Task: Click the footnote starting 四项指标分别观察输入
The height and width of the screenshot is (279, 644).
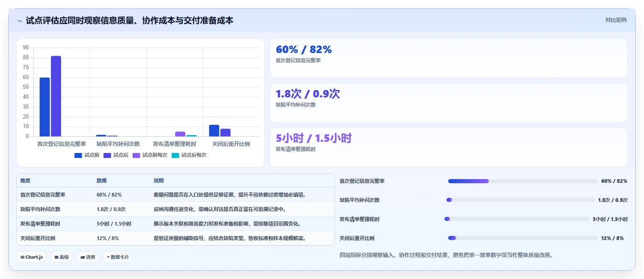Action: point(446,255)
